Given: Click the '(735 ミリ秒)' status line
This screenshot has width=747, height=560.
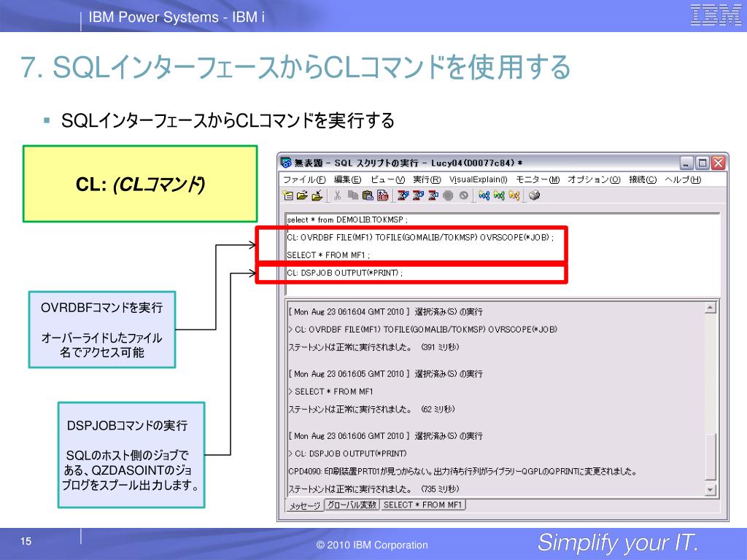Looking at the screenshot, I should [373, 489].
